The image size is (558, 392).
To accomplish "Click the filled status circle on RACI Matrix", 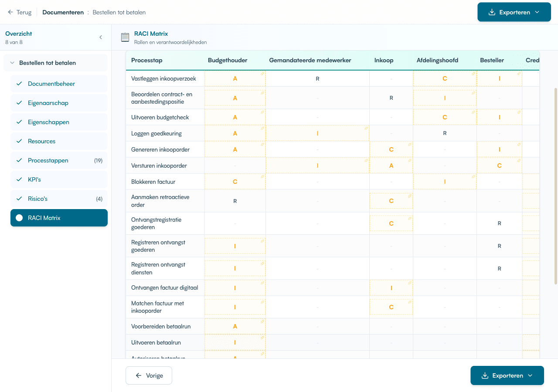I will [20, 218].
